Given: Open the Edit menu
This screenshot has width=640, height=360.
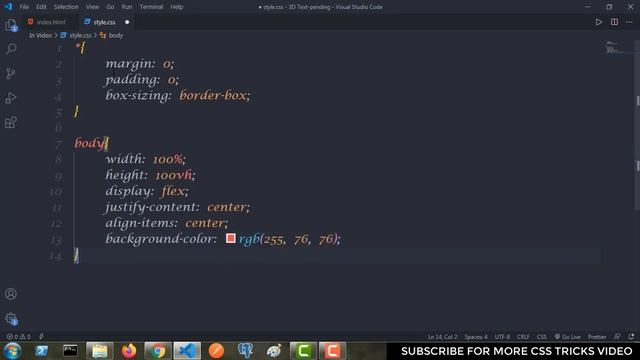Looking at the screenshot, I should tap(41, 7).
